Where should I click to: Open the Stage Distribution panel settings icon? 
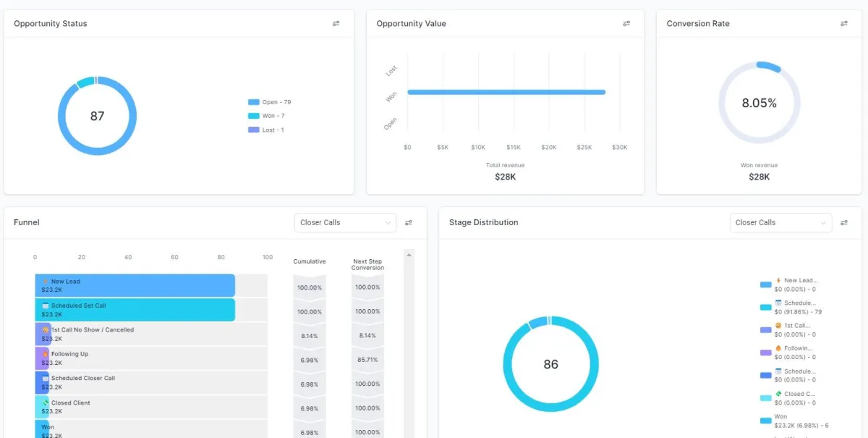(844, 222)
